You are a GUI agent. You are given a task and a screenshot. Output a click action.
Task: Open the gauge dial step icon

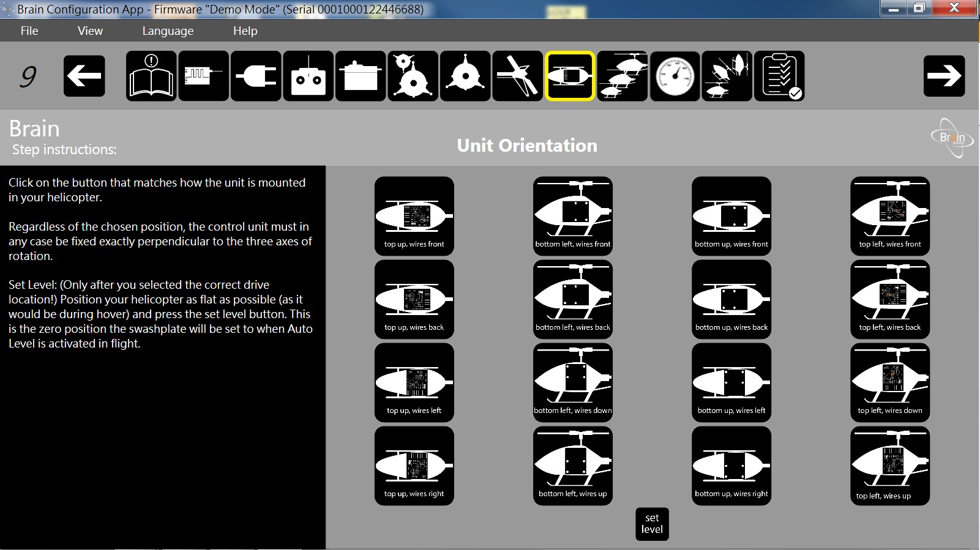pos(675,76)
